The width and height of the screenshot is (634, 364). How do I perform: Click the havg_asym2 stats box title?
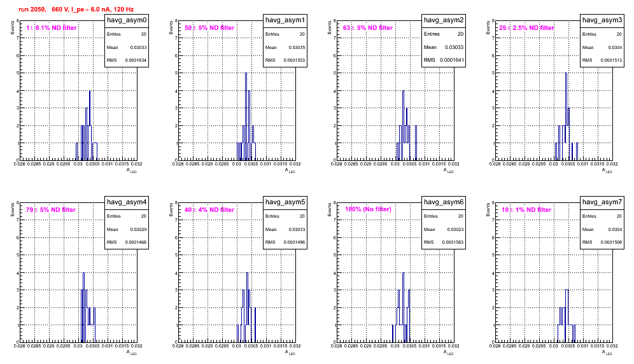tap(444, 20)
